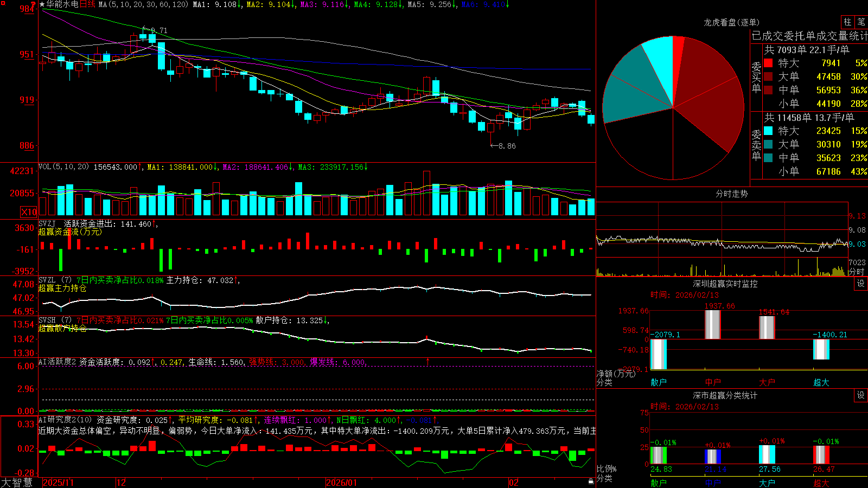Click the 龙虎看盘(逐单) panel title
This screenshot has height=488, width=868.
tap(731, 22)
